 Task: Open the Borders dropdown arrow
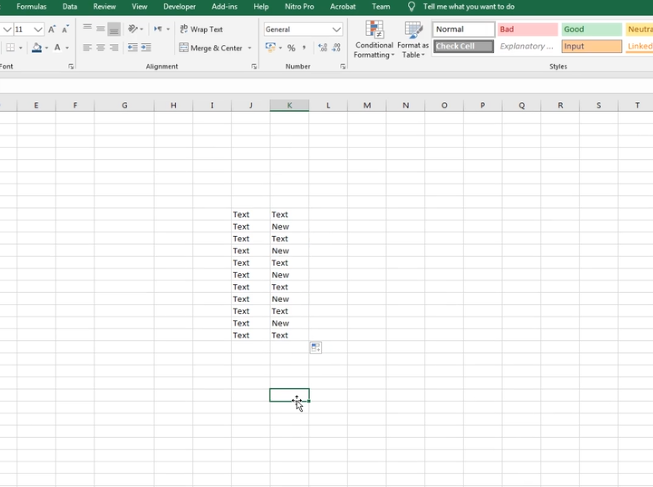coord(20,48)
